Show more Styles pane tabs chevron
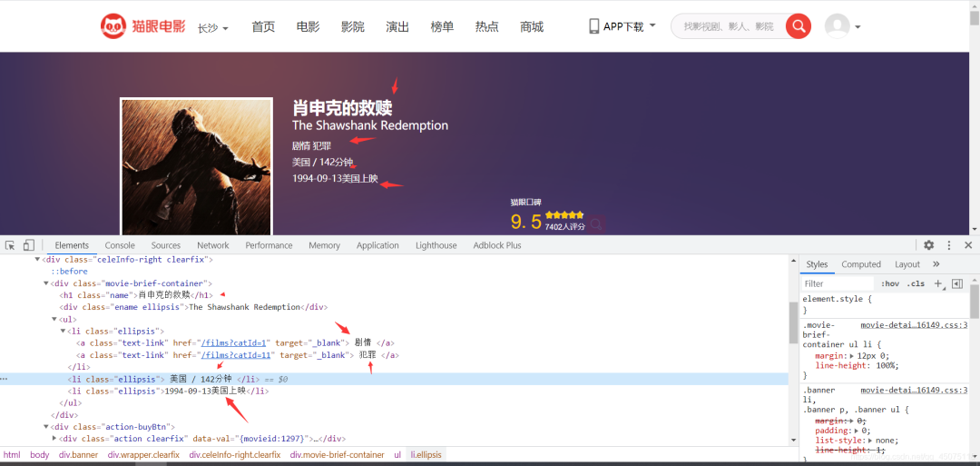 [x=936, y=264]
